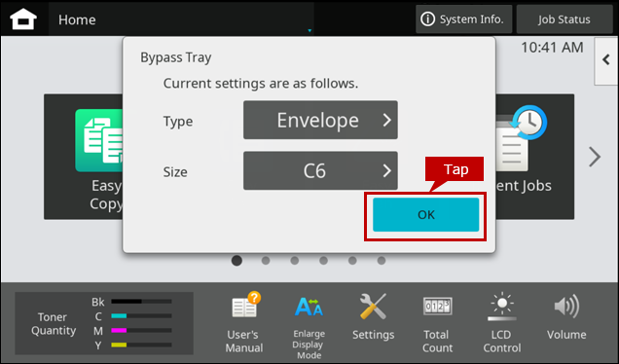Open Job Status screen
The width and height of the screenshot is (619, 364).
point(564,19)
